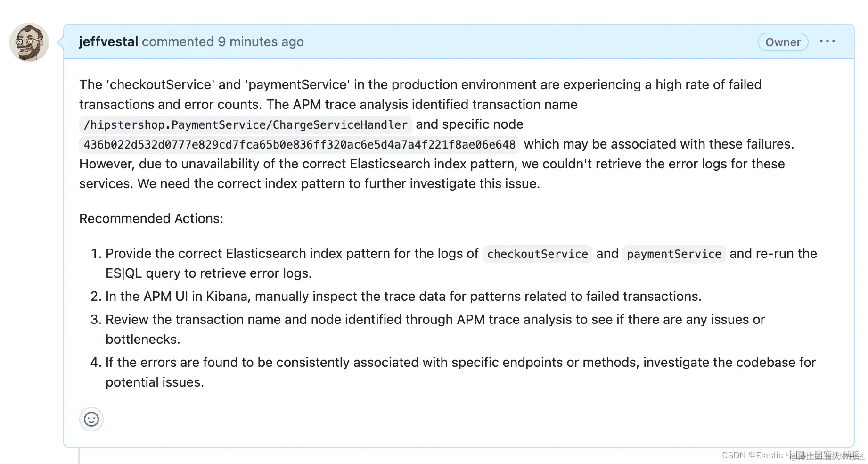
Task: Open the three-dots comment options menu
Action: [827, 41]
